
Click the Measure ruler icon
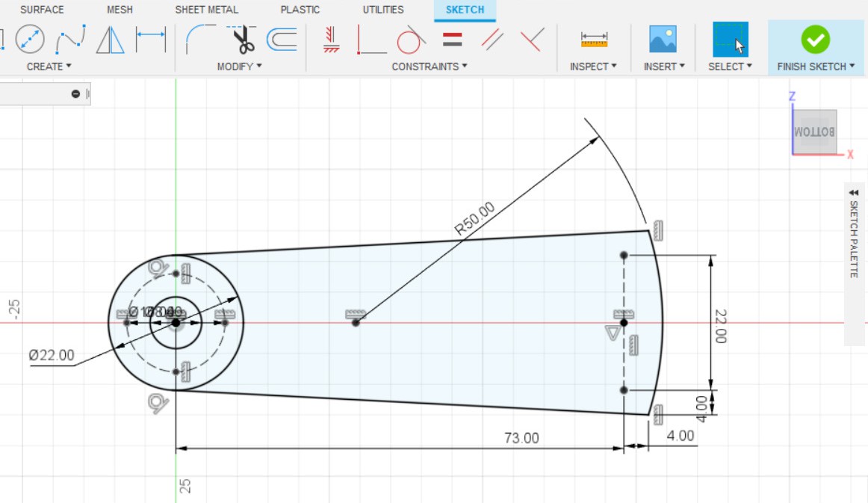click(594, 39)
